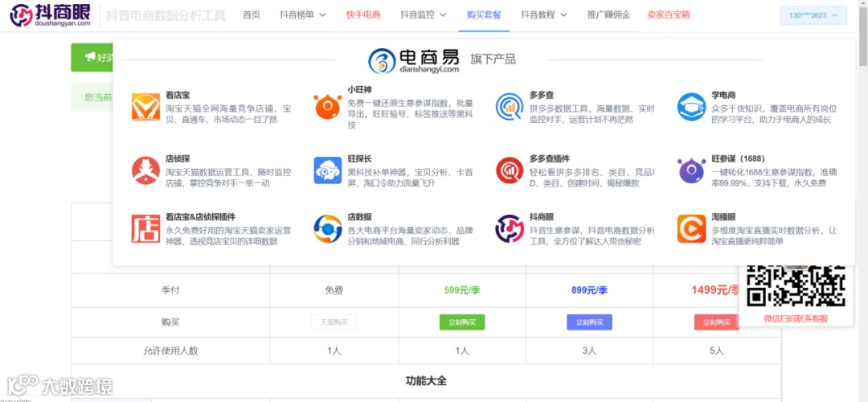868x402 pixels.
Task: Click the 免费 cell in 季付 row
Action: (334, 290)
